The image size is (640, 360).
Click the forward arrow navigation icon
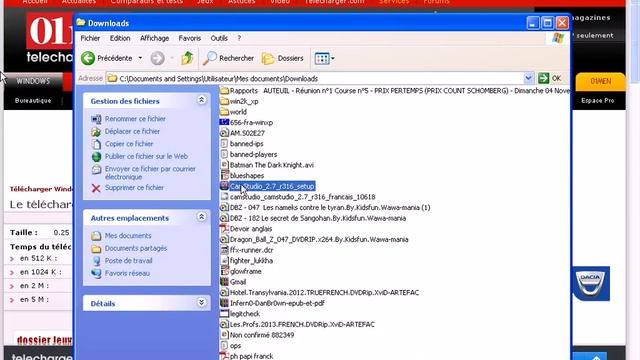coord(158,58)
